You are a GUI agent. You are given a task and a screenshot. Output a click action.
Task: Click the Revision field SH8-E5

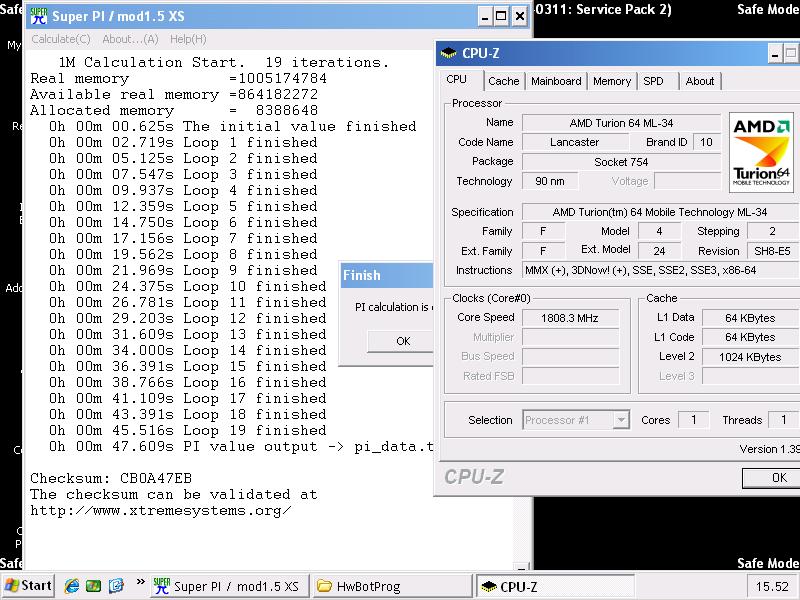click(773, 251)
